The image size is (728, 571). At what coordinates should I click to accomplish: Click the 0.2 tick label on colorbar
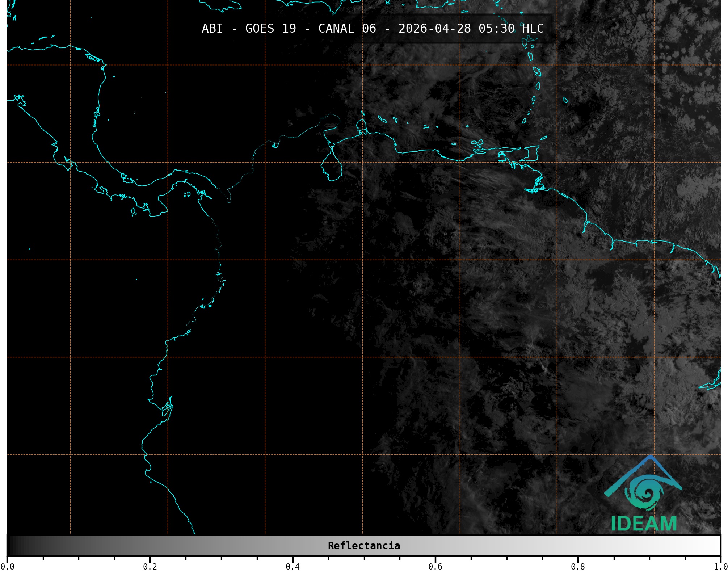click(x=150, y=566)
